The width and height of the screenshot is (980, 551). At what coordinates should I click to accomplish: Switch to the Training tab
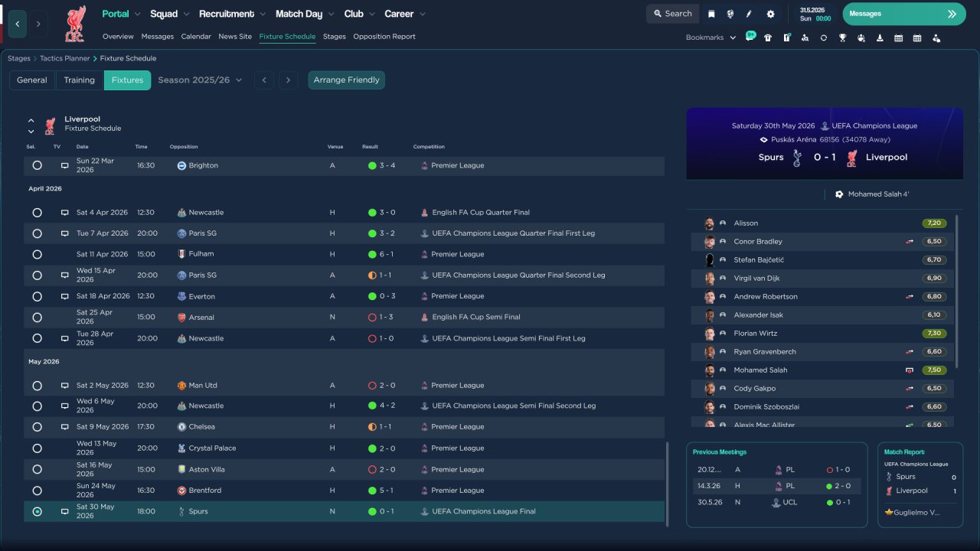[79, 80]
